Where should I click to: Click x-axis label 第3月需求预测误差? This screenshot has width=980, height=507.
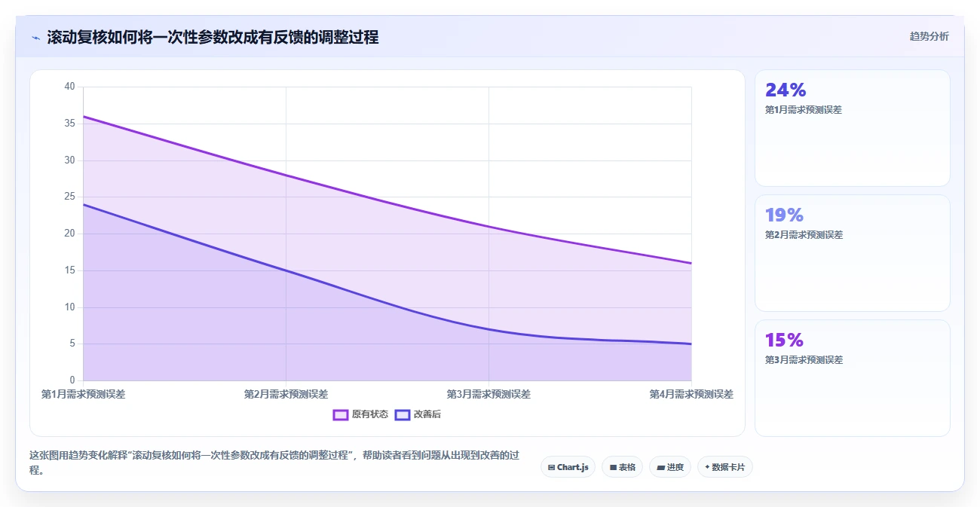[488, 394]
